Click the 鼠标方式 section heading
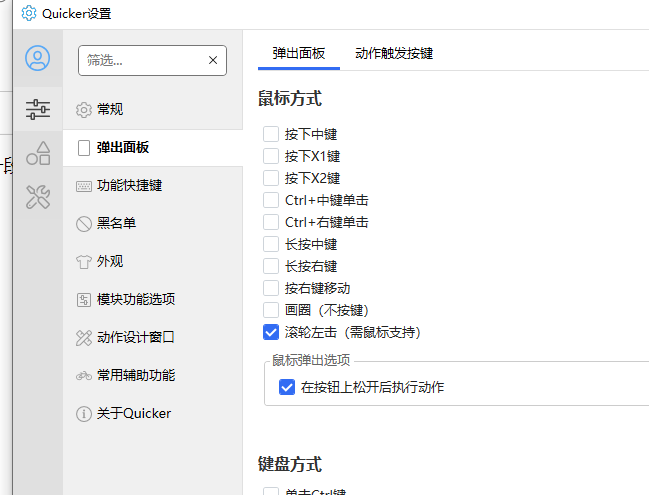The height and width of the screenshot is (495, 649). [290, 99]
